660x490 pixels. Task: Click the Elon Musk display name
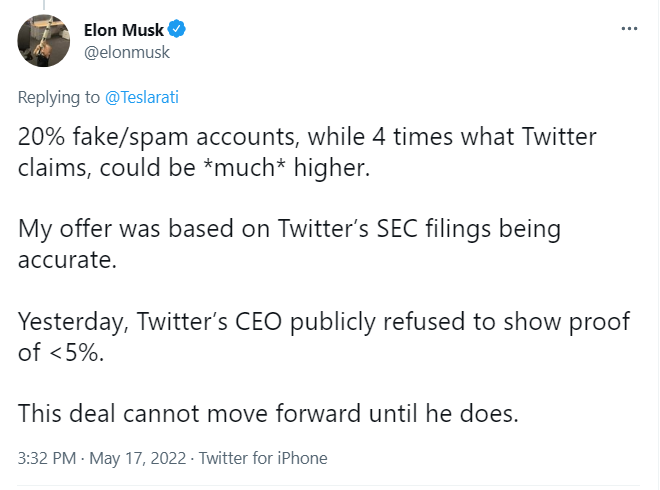130,30
